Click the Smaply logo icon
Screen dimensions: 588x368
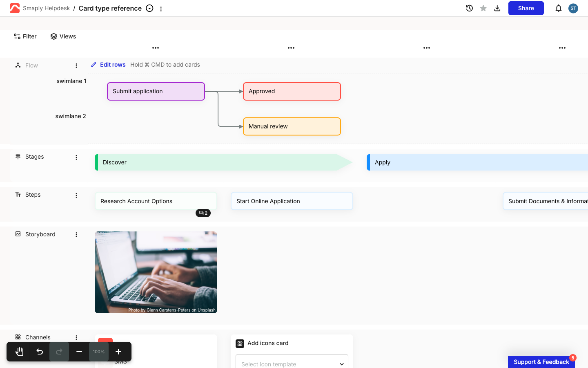[15, 8]
